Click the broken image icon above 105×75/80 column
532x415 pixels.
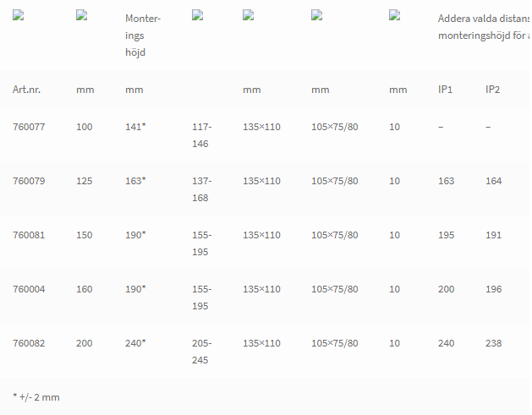click(317, 15)
